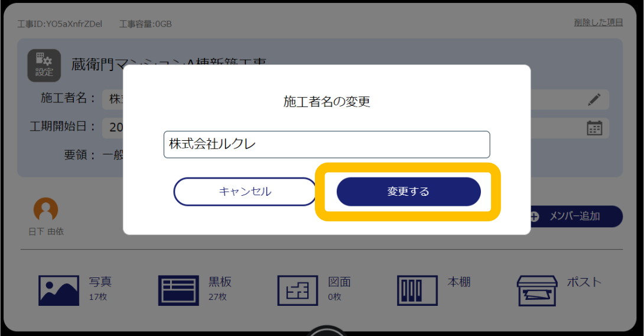
Task: Click the 工事ID:YO5aXnfrZDel text
Action: point(60,24)
